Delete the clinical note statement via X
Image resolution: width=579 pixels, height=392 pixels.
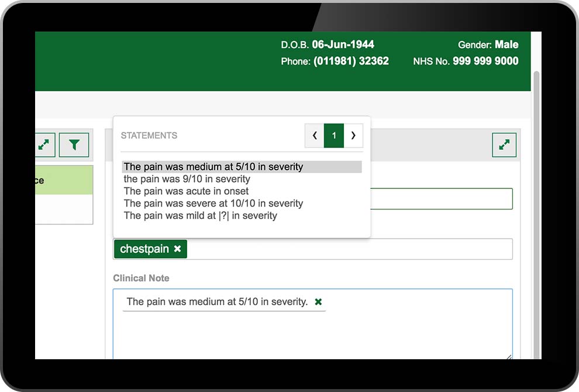(x=318, y=302)
